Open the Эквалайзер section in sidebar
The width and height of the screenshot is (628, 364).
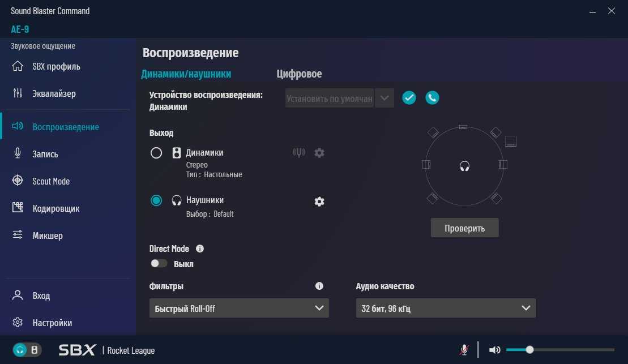click(x=54, y=94)
